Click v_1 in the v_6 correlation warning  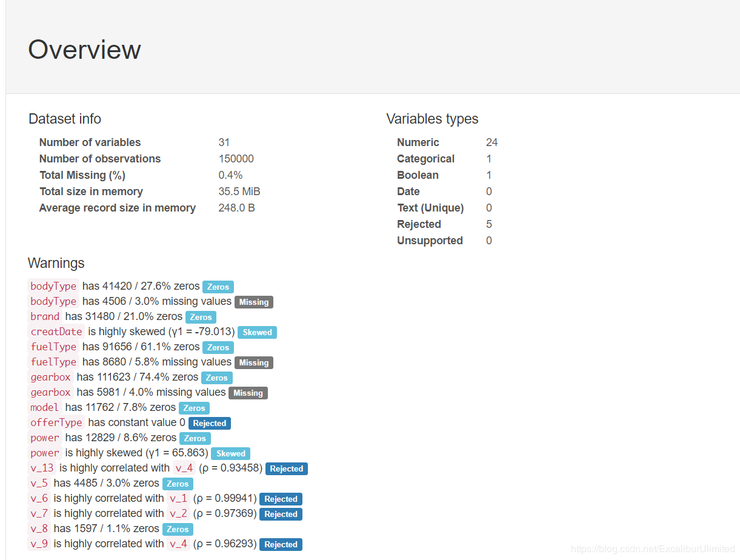(x=178, y=498)
